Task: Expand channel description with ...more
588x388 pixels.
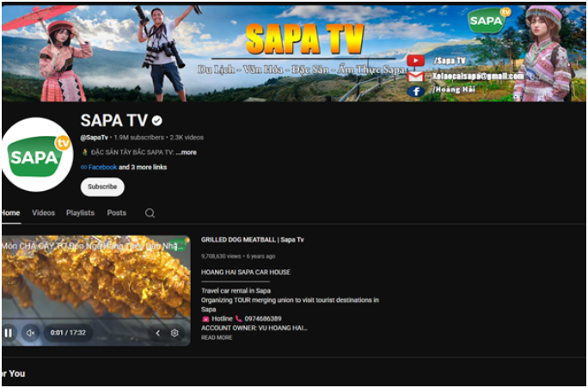Action: point(187,152)
